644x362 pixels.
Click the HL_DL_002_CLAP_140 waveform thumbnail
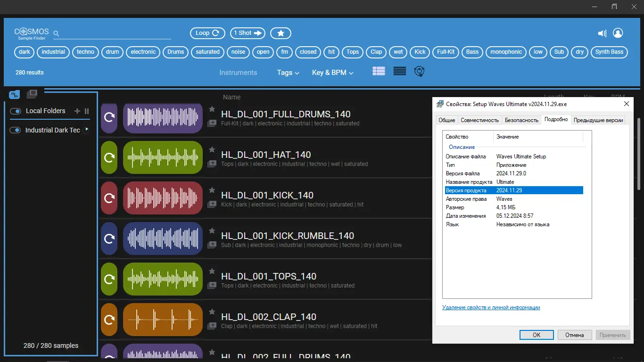click(x=163, y=320)
